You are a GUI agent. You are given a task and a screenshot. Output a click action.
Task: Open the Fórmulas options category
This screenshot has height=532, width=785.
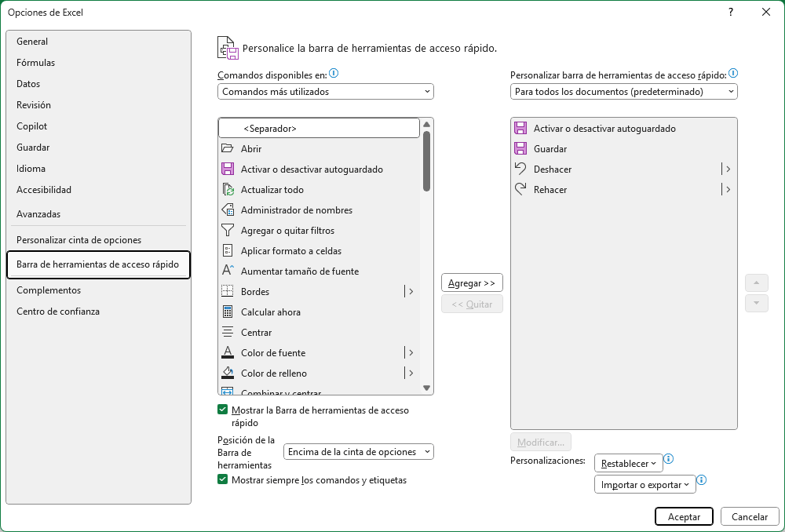98,63
